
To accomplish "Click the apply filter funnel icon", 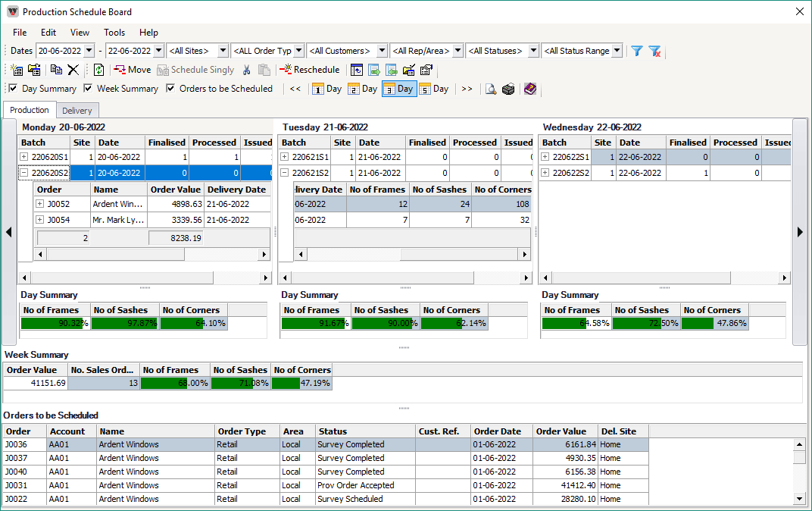I will click(637, 51).
